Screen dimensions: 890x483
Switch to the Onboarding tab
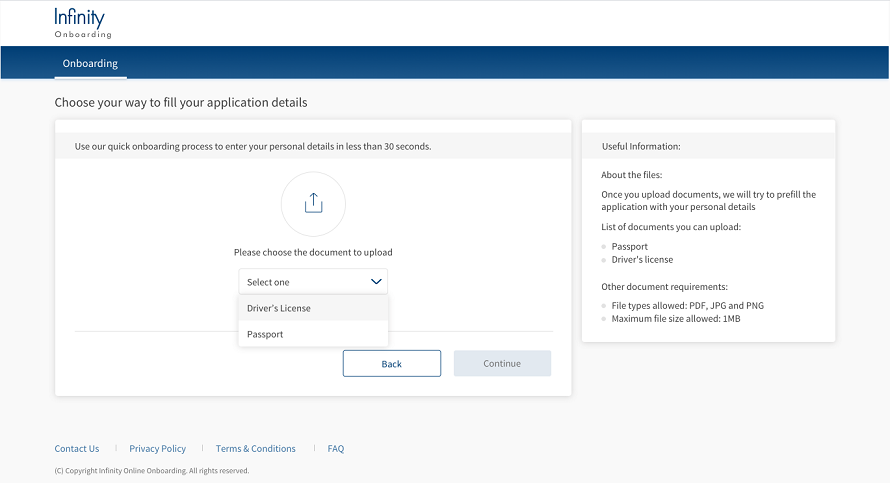[90, 63]
